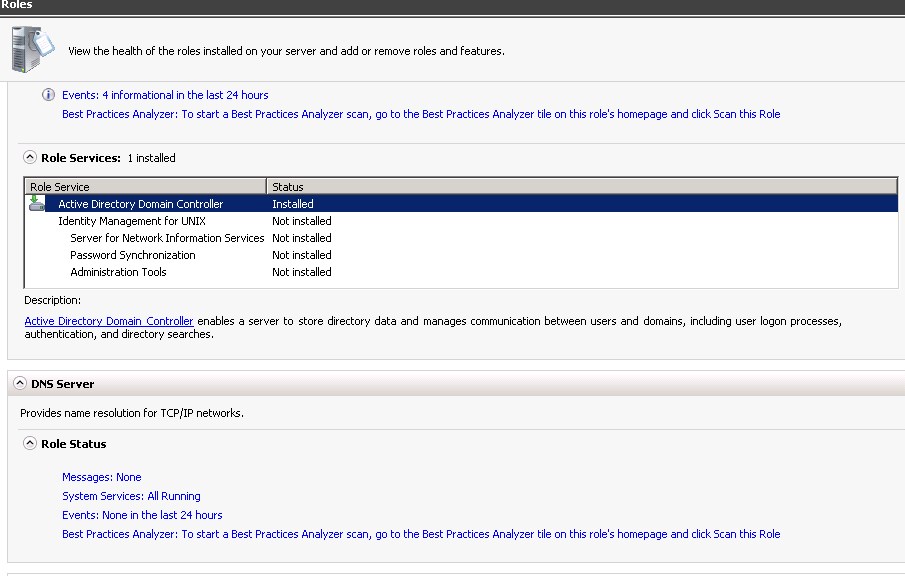Click Not installed status for Identity Management
The height and width of the screenshot is (576, 905).
(x=301, y=221)
